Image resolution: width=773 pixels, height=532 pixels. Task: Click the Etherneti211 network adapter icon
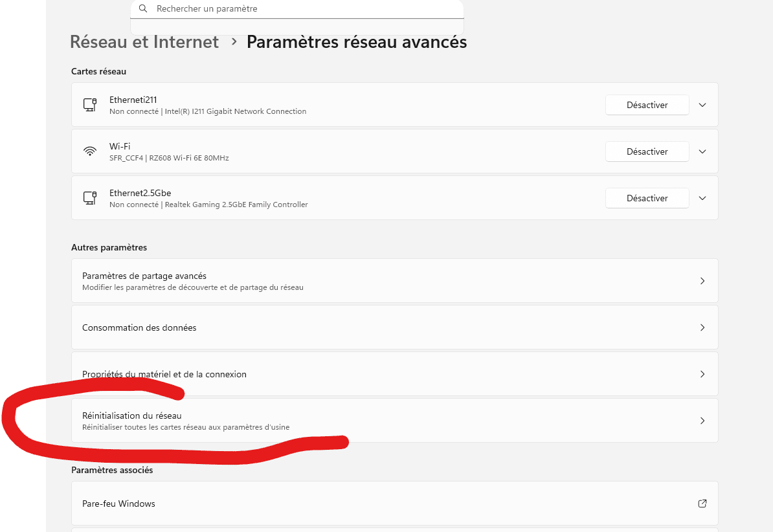tap(90, 105)
